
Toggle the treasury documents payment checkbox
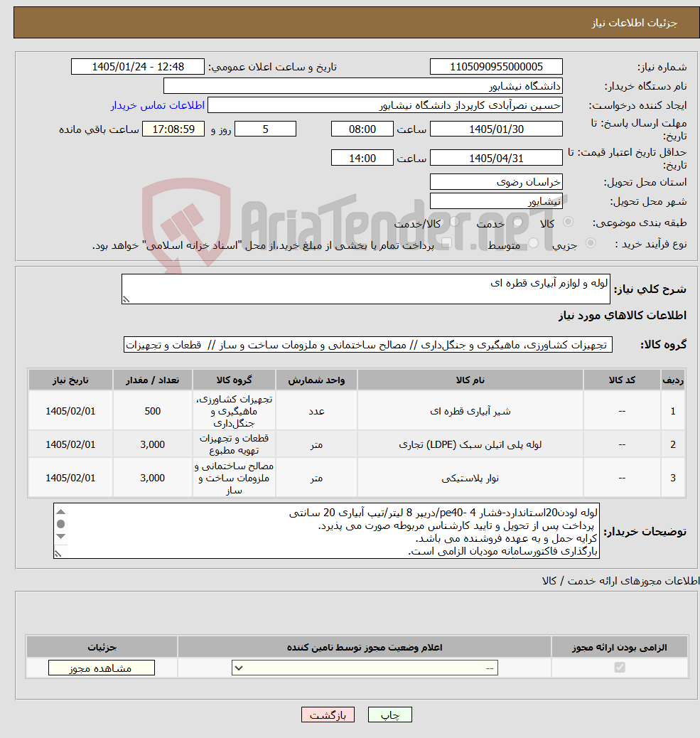(x=446, y=243)
